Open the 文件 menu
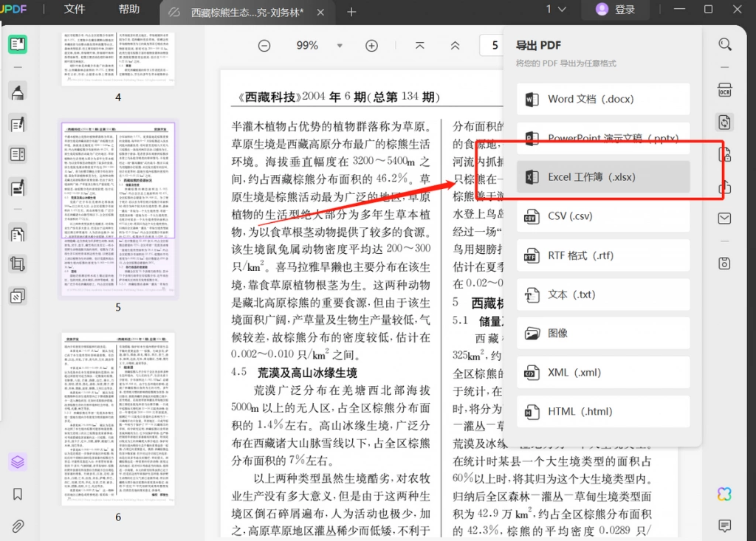Image resolution: width=756 pixels, height=541 pixels. [75, 9]
